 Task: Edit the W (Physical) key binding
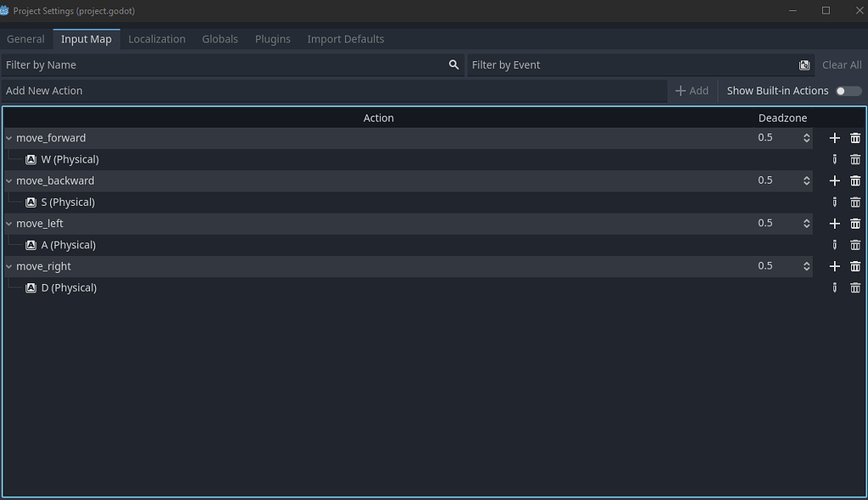click(x=834, y=158)
